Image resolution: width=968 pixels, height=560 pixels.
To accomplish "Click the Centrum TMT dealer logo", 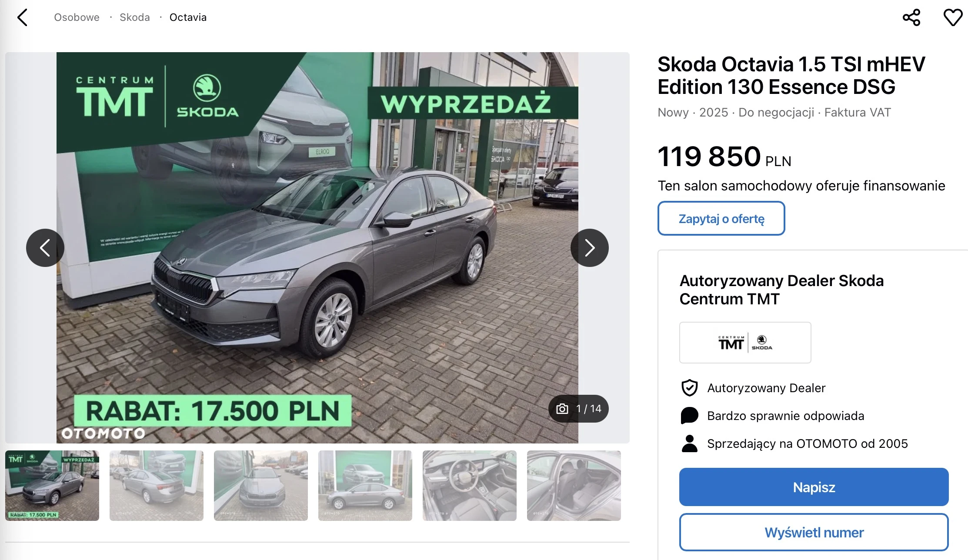I will (x=745, y=343).
